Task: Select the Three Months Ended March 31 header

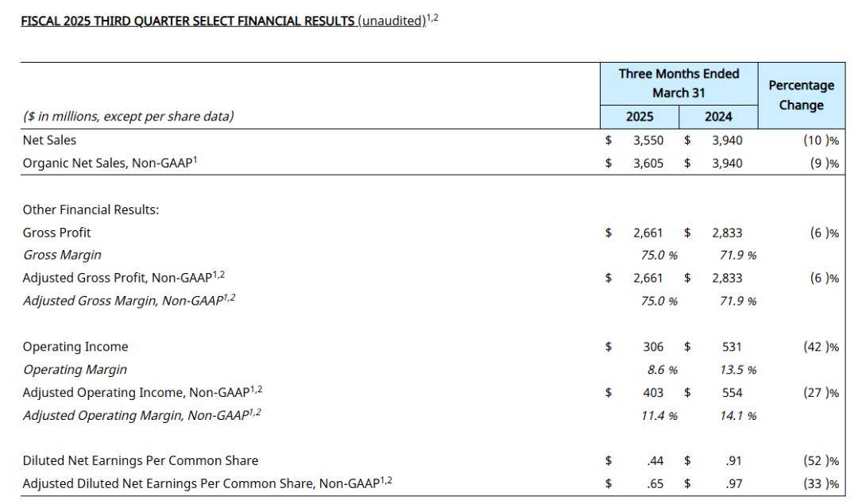Action: [678, 83]
